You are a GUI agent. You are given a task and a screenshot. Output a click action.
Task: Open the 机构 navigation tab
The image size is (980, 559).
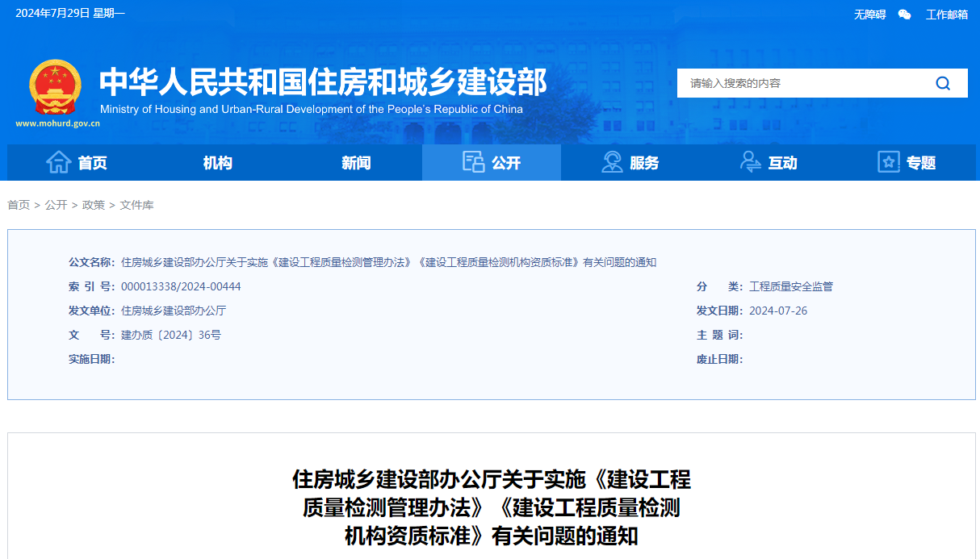(x=218, y=163)
